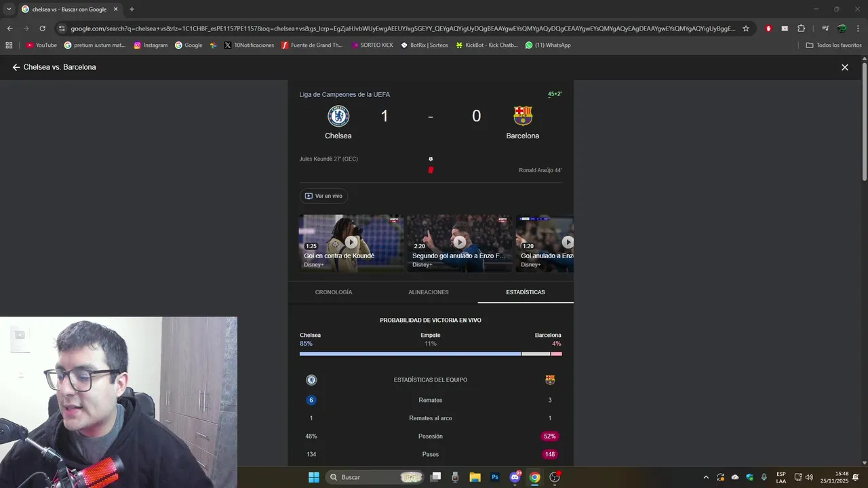Open a new browser tab
The height and width of the screenshot is (488, 868).
tap(132, 9)
